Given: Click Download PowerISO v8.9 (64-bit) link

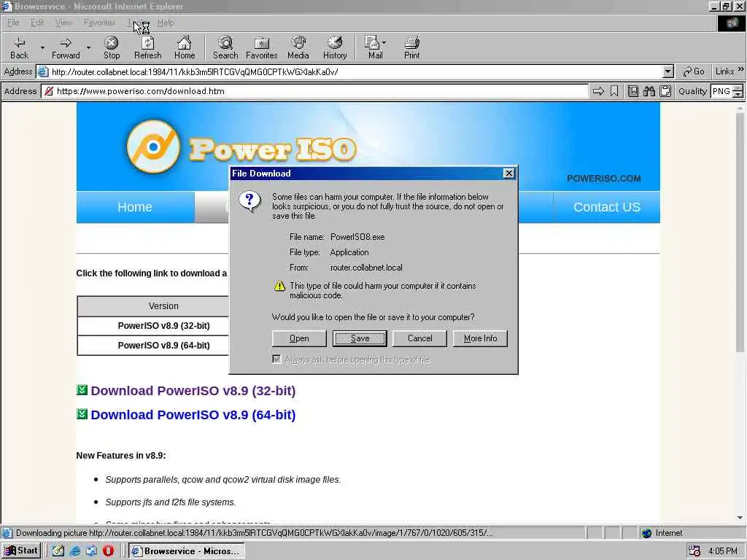Looking at the screenshot, I should 193,415.
